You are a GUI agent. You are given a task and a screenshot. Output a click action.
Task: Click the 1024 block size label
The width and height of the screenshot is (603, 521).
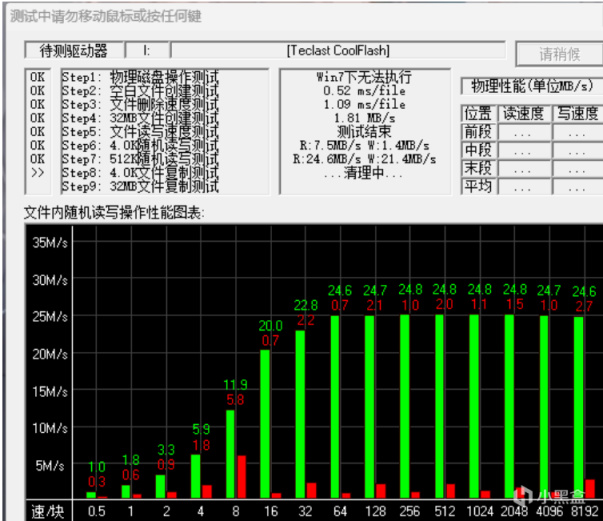[480, 511]
